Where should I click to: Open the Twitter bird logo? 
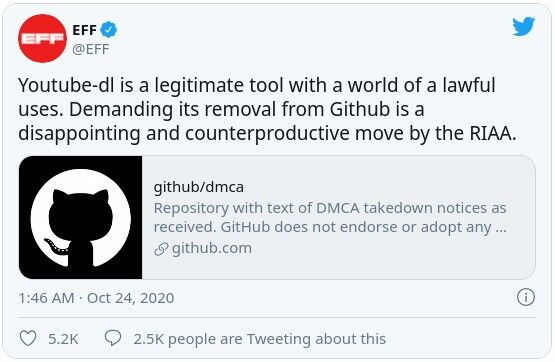(x=523, y=27)
